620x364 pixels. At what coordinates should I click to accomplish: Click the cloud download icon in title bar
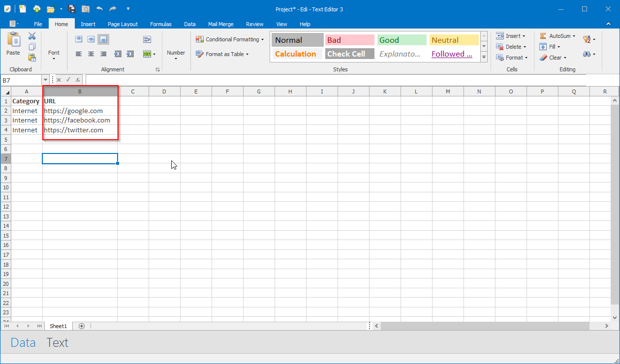pyautogui.click(x=37, y=9)
